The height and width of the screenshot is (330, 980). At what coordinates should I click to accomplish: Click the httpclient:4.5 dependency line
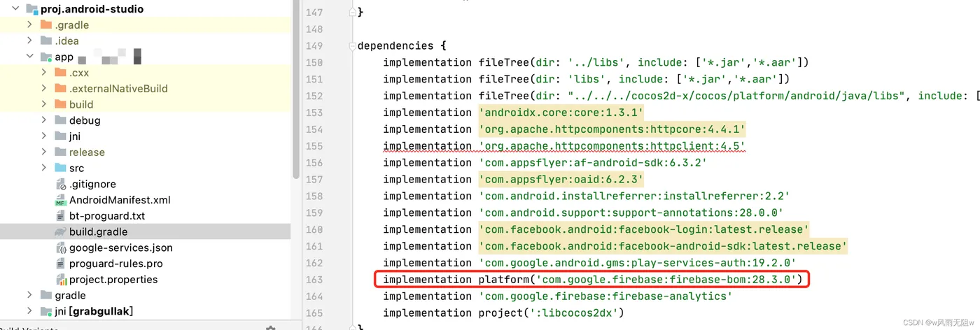[x=564, y=146]
